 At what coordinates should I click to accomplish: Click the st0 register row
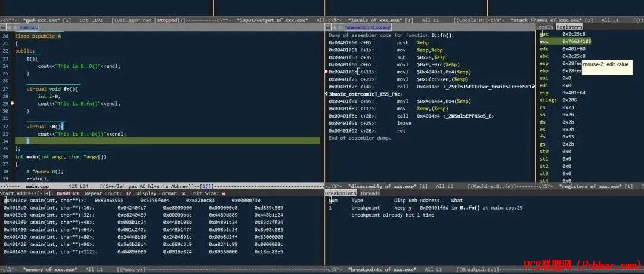coord(555,152)
